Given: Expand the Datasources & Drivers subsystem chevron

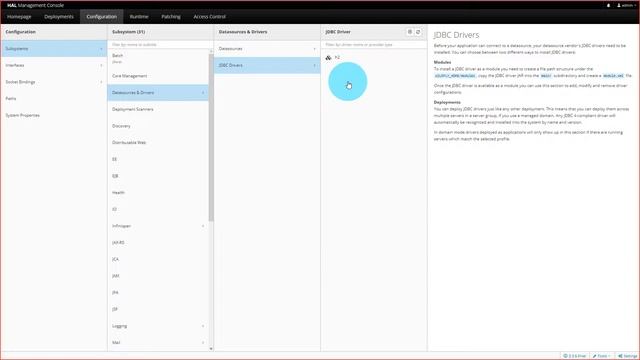Looking at the screenshot, I should (203, 93).
